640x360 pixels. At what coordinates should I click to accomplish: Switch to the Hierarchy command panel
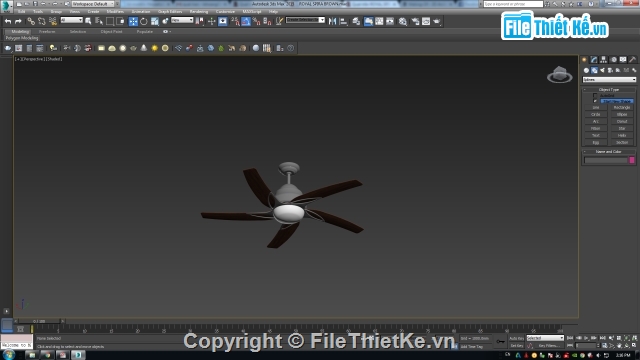click(x=604, y=60)
